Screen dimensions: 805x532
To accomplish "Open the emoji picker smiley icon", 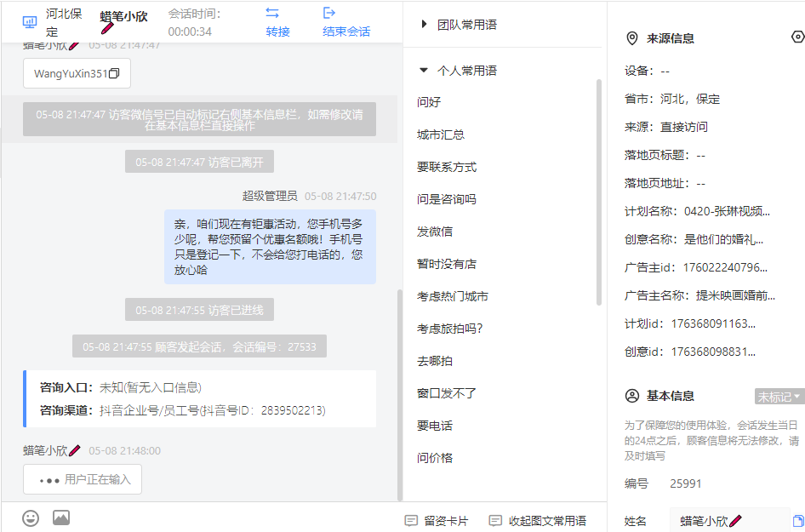I will coord(31,518).
